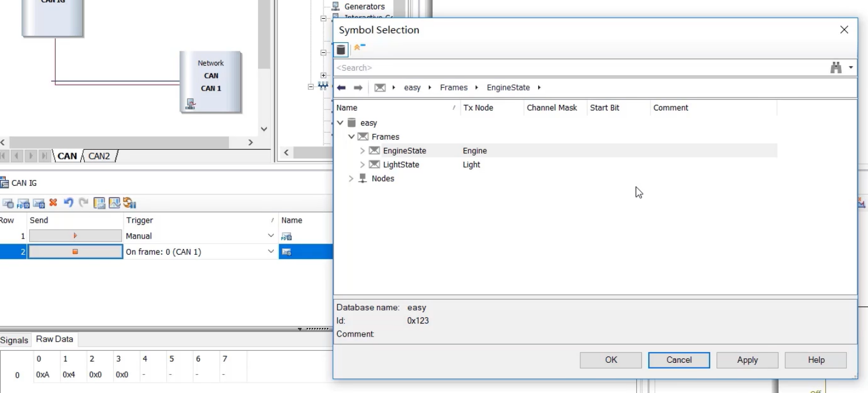
Task: Click the layout icon in CAN IG toolbar
Action: tap(99, 203)
